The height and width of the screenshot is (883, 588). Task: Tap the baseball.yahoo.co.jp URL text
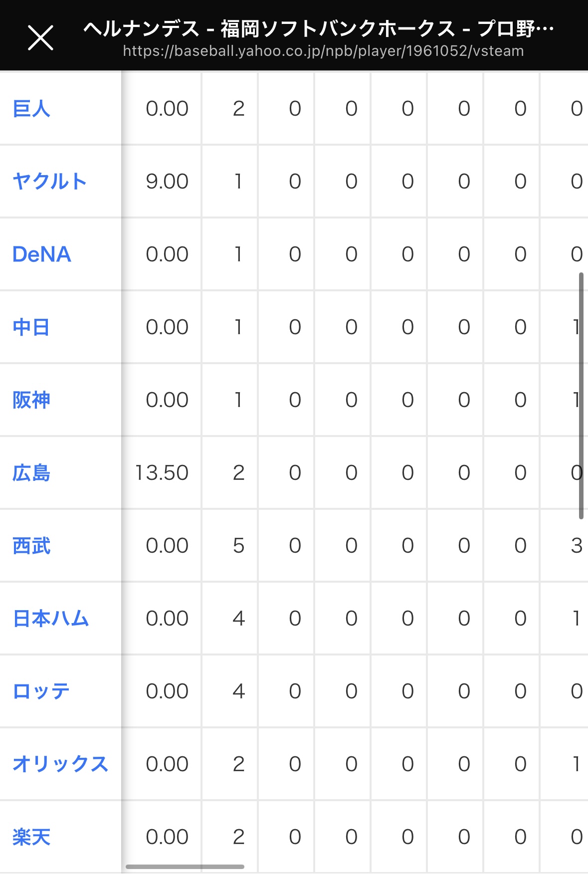(323, 51)
